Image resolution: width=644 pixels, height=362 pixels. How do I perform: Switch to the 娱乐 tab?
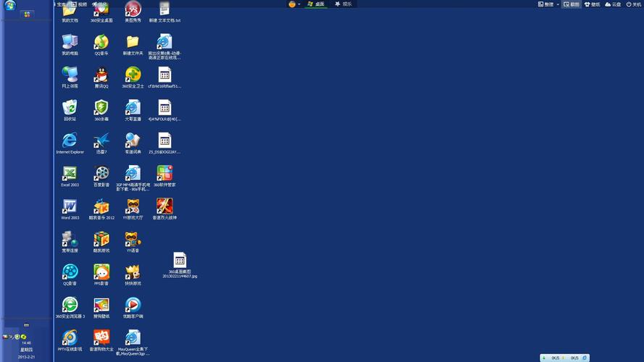pyautogui.click(x=343, y=4)
